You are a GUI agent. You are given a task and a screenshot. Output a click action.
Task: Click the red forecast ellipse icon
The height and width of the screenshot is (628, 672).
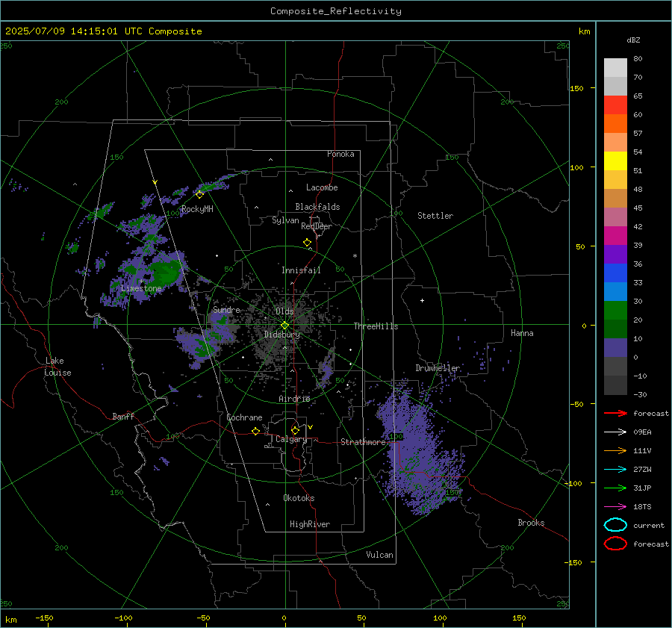point(615,544)
